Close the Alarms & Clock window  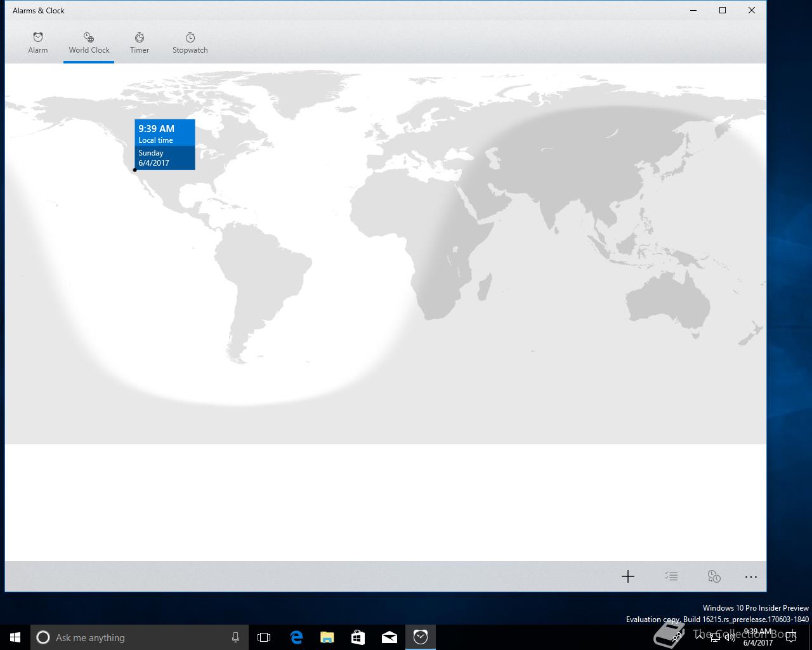point(752,10)
